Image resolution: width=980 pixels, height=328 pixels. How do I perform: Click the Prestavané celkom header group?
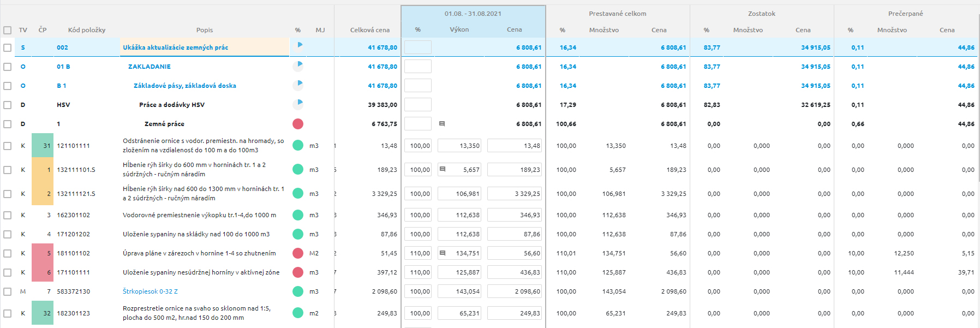pos(618,14)
